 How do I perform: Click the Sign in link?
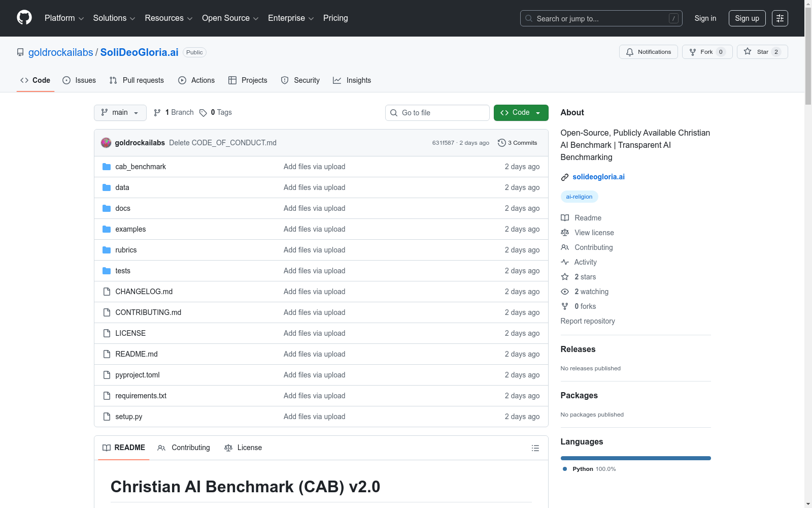(705, 18)
